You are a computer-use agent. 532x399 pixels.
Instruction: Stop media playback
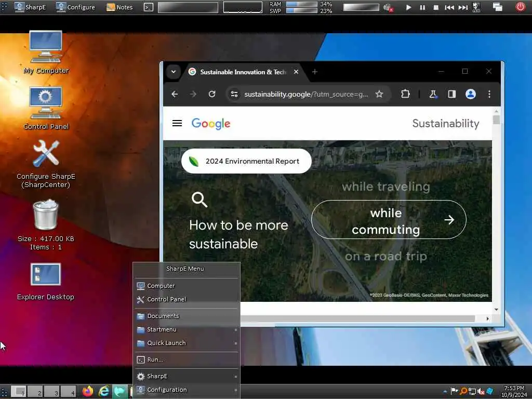click(436, 7)
